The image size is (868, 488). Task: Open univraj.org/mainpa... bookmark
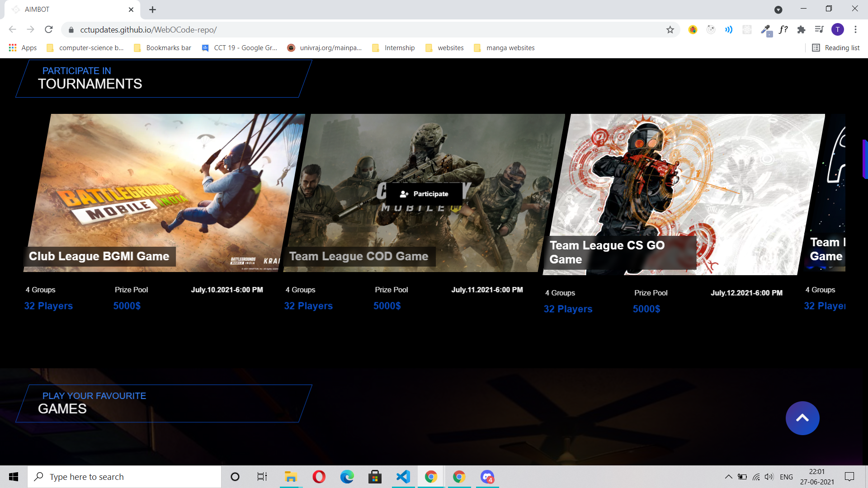pos(325,48)
